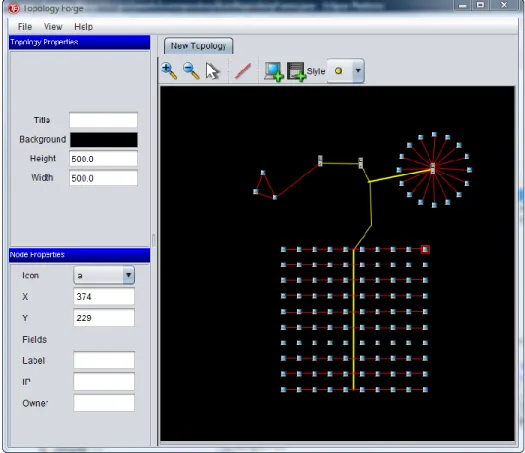Click the Y coordinate field 229

coord(104,318)
